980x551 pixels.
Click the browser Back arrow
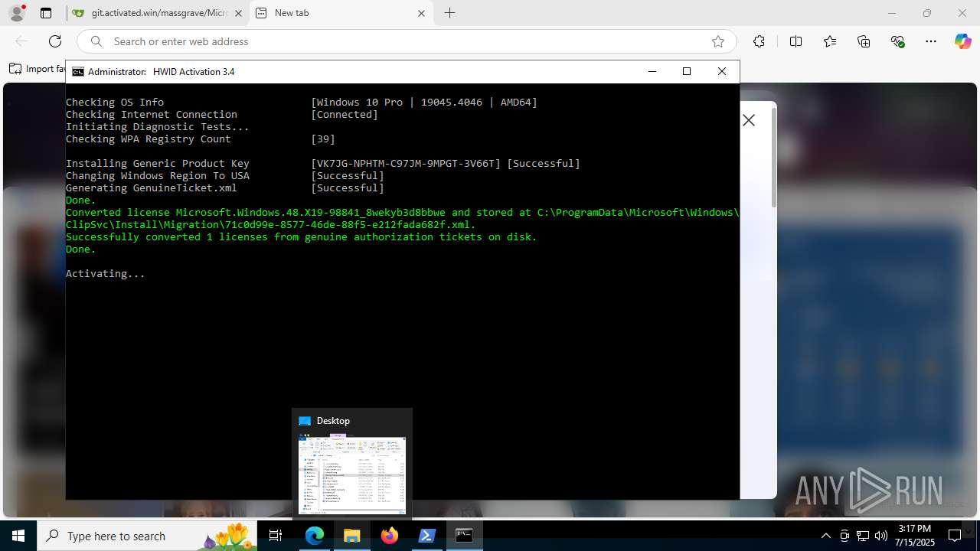coord(21,41)
